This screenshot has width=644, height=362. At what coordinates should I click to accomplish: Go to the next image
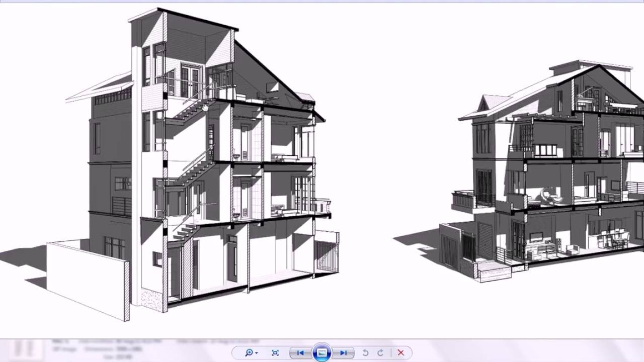[344, 353]
